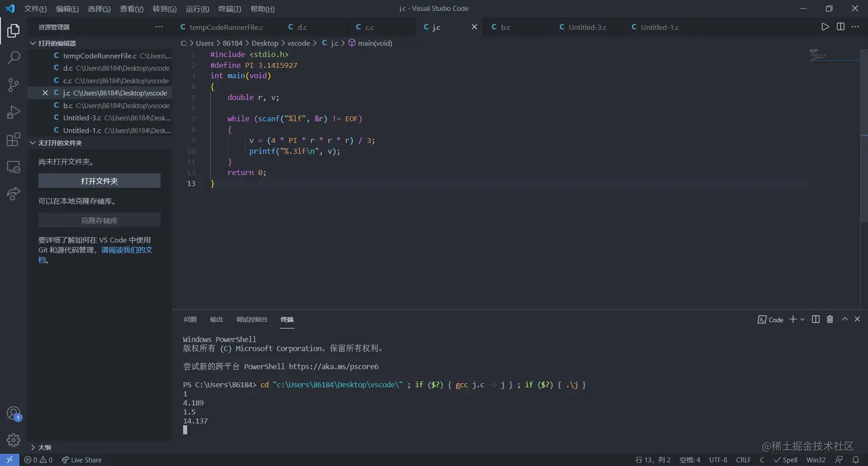The height and width of the screenshot is (466, 868).
Task: Switch to the b.c editor tab
Action: tap(517, 27)
